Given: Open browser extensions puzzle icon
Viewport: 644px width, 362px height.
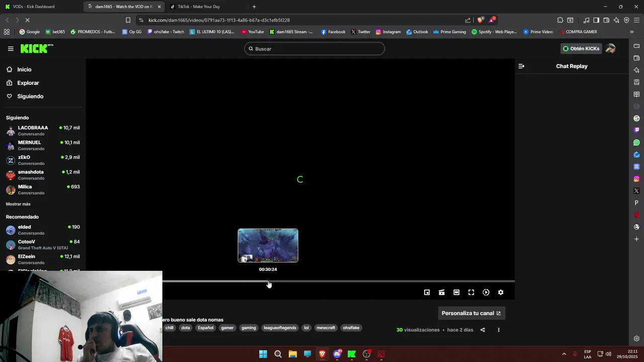Looking at the screenshot, I should pyautogui.click(x=560, y=20).
